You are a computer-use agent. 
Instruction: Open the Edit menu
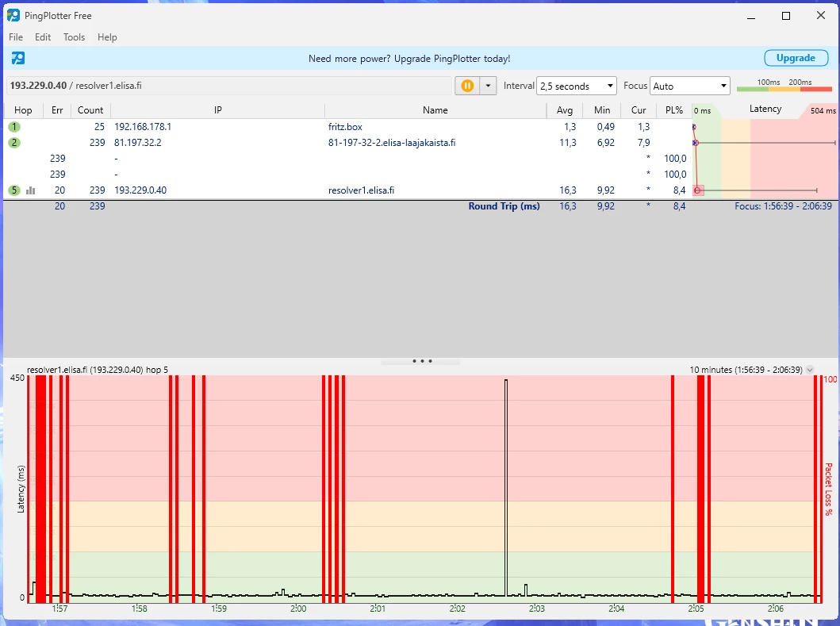[43, 37]
